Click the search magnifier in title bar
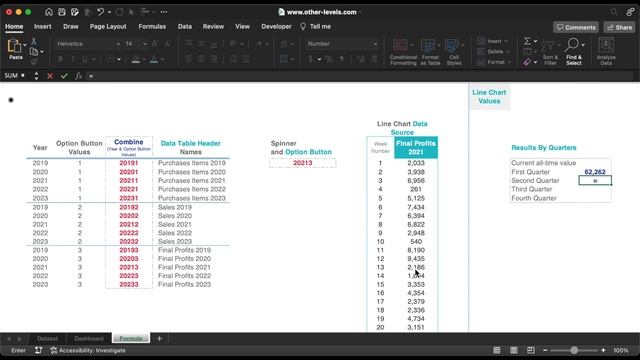Image resolution: width=640 pixels, height=360 pixels. [614, 12]
